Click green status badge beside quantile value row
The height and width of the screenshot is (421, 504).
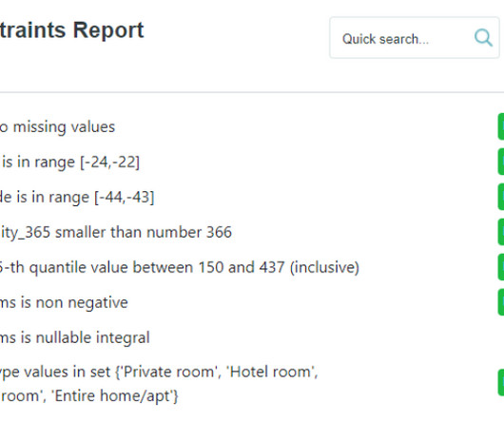(501, 267)
